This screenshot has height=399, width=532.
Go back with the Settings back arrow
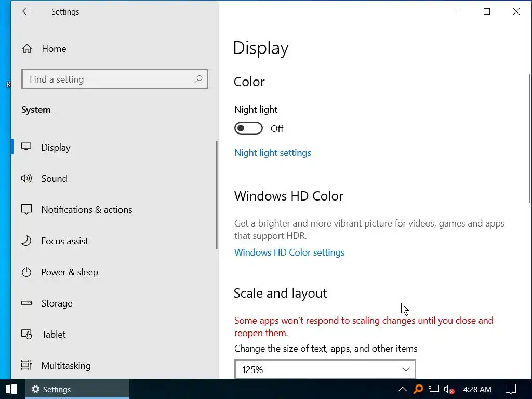[26, 11]
